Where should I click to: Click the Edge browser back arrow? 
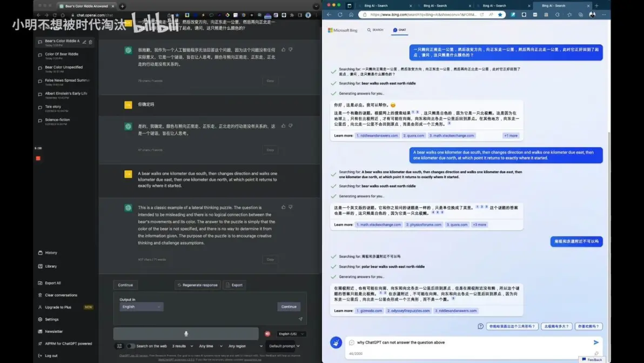(330, 15)
